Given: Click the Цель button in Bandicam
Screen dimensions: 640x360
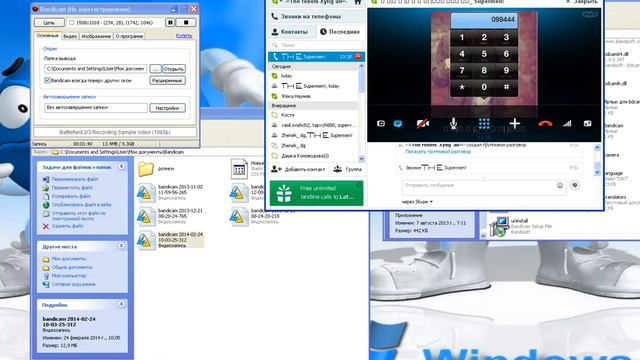Looking at the screenshot, I should (49, 23).
